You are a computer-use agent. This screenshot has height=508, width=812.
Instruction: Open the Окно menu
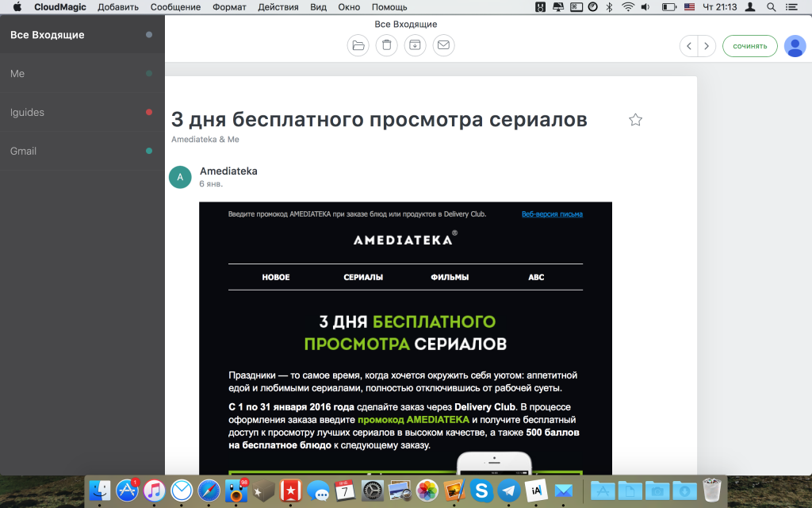(x=349, y=7)
